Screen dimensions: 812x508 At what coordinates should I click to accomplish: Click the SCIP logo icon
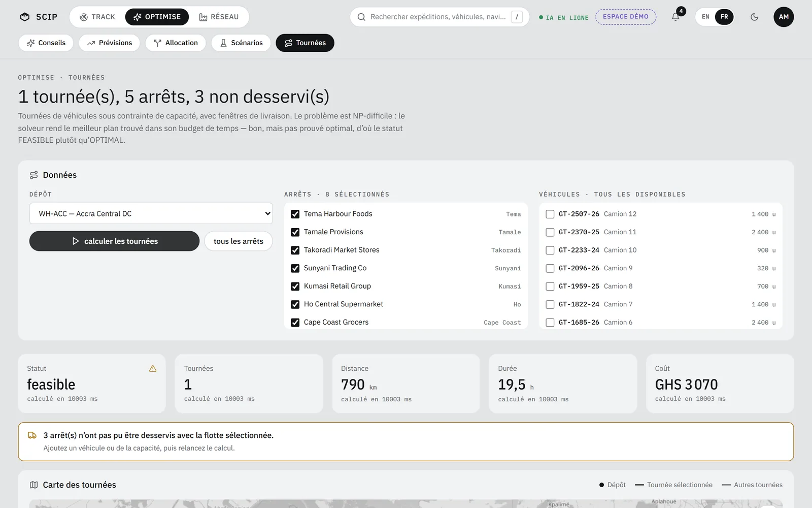24,17
